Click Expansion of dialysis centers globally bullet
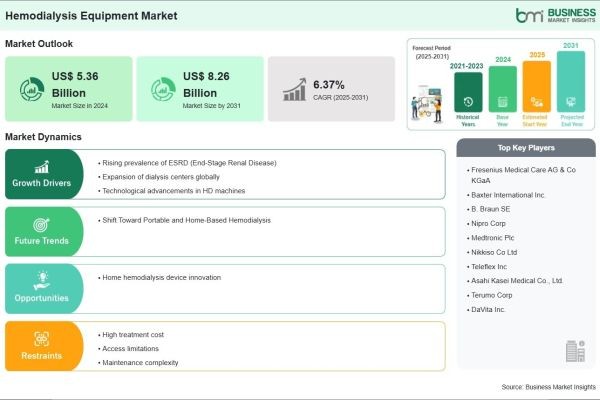 159,177
